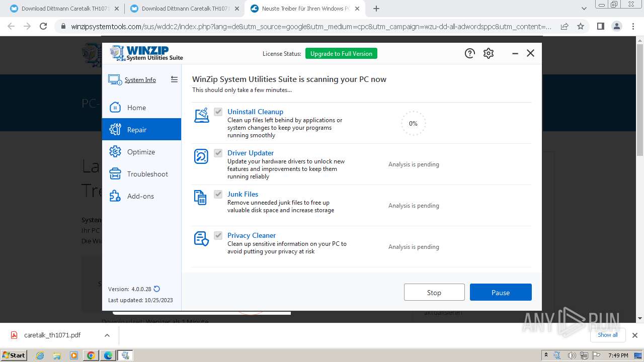Click the Junk Files title link
The image size is (644, 362).
click(x=243, y=194)
